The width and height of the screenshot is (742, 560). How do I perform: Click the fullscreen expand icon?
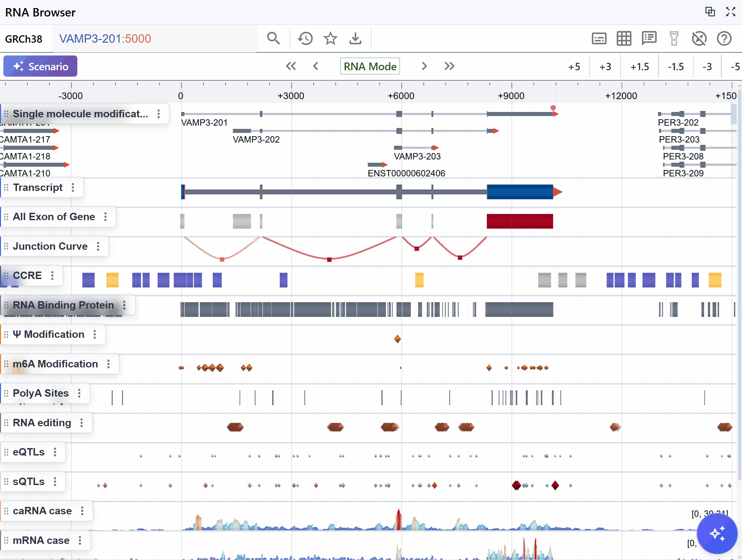(730, 12)
